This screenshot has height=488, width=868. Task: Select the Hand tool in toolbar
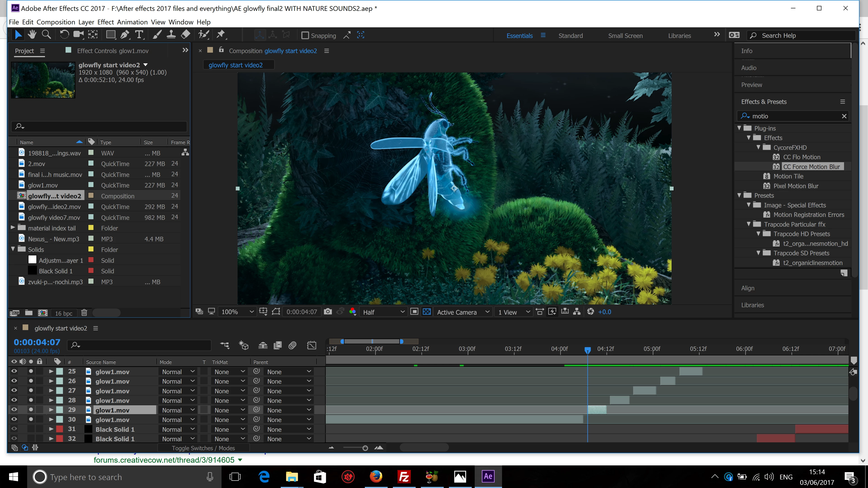(32, 35)
